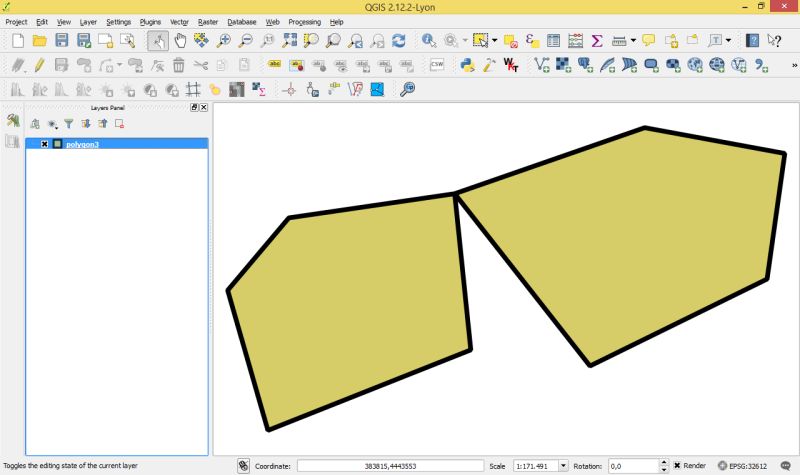
Task: Click the Remove Layer icon in Layers Panel
Action: pos(119,123)
